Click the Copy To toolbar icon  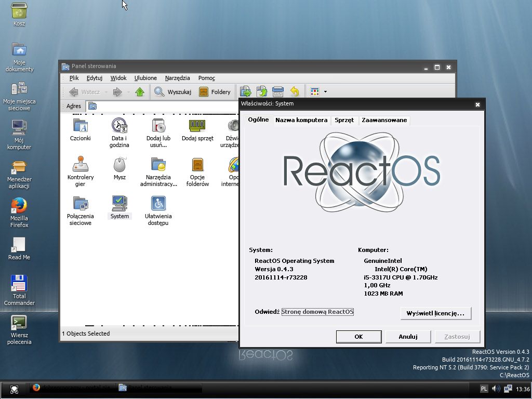(x=262, y=91)
